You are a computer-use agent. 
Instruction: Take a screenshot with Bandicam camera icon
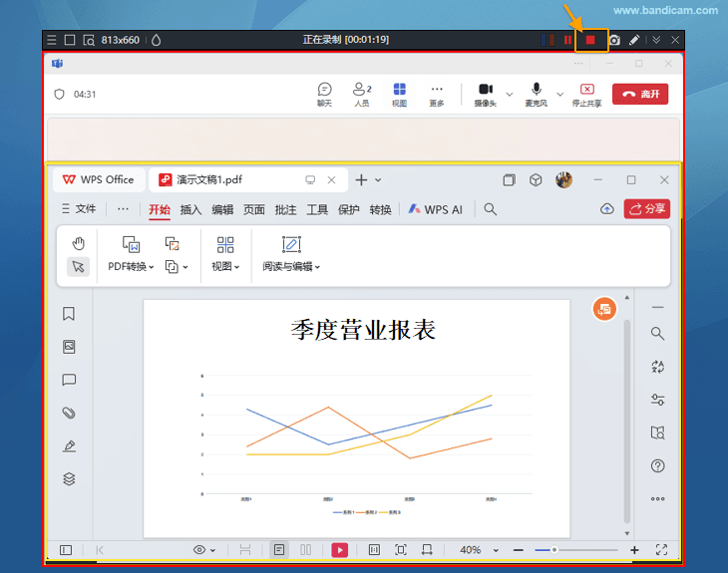pyautogui.click(x=614, y=41)
